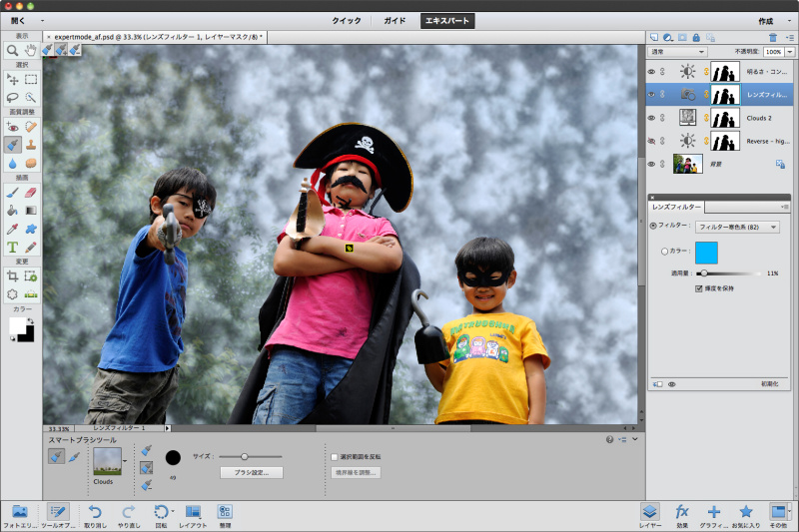Select the Lens Filter panel tab
Viewport: 799px width, 532px height.
[676, 207]
